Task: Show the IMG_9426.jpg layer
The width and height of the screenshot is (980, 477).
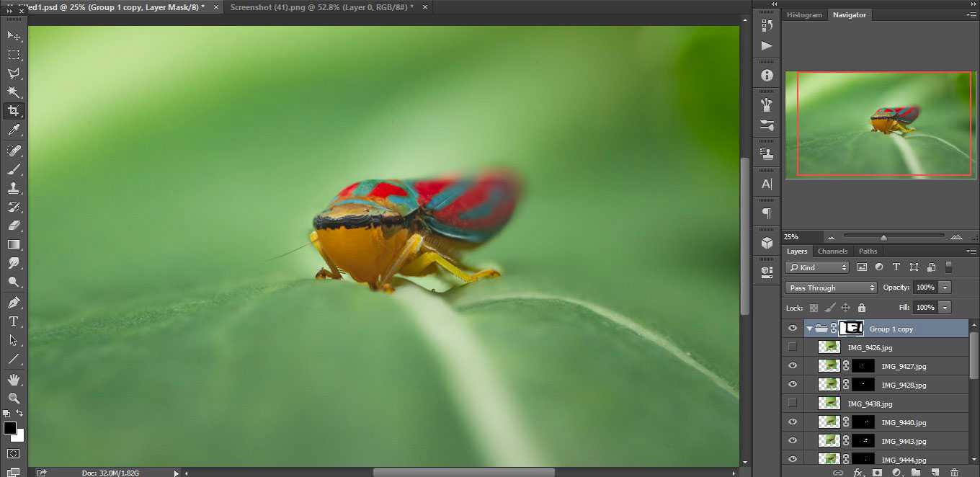Action: click(793, 347)
